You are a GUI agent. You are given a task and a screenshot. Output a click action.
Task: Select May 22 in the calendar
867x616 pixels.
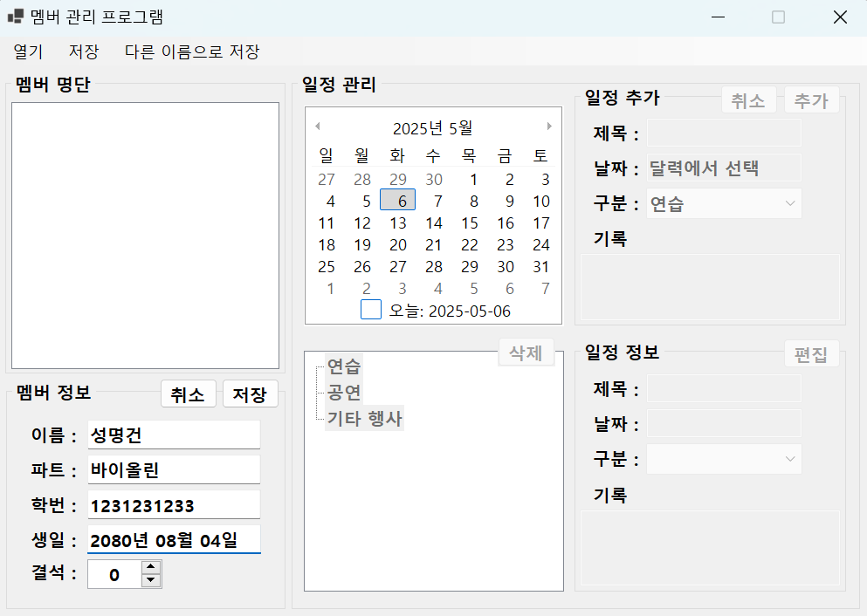click(x=470, y=245)
